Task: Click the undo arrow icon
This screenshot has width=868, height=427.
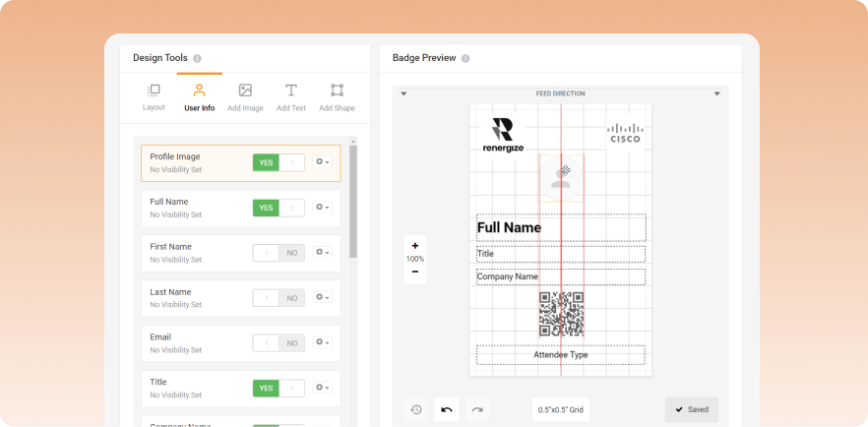Action: coord(447,409)
